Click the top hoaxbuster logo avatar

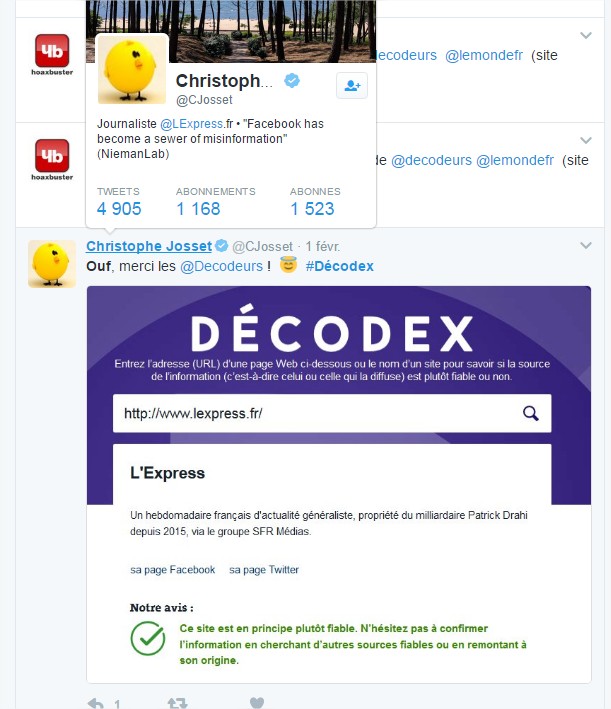click(52, 55)
